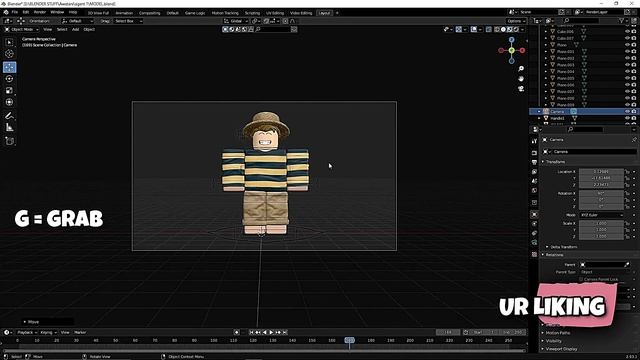Open the Global transform orientation dropdown

pyautogui.click(x=236, y=21)
